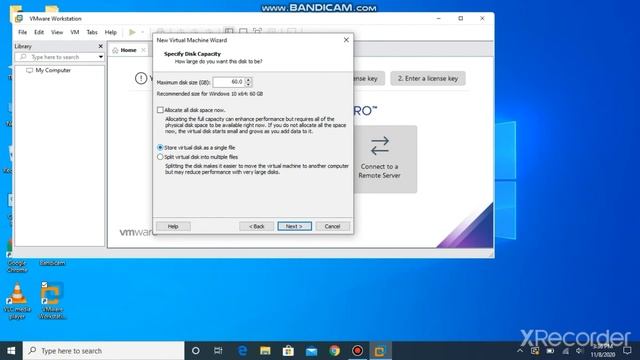Enable Allocate all disk space now

[x=160, y=110]
